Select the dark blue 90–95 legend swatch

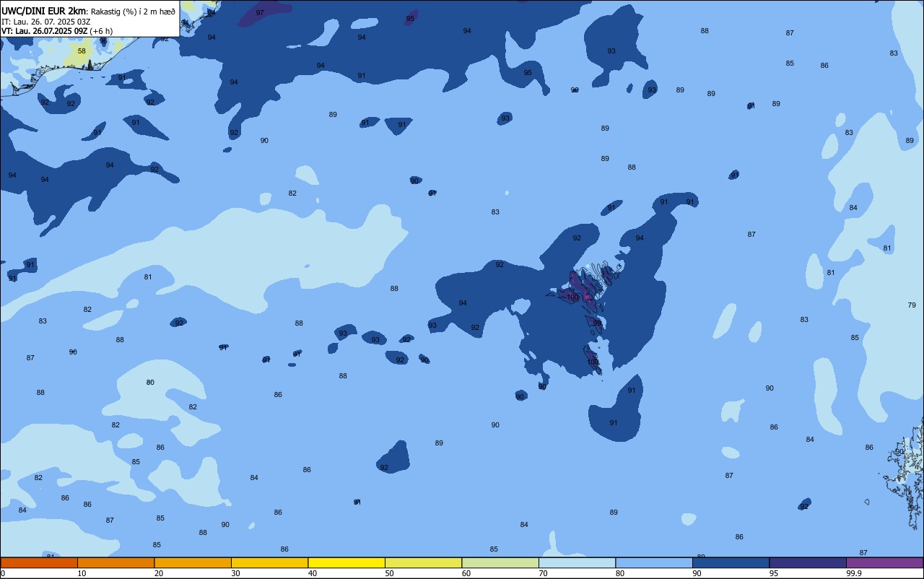click(731, 562)
